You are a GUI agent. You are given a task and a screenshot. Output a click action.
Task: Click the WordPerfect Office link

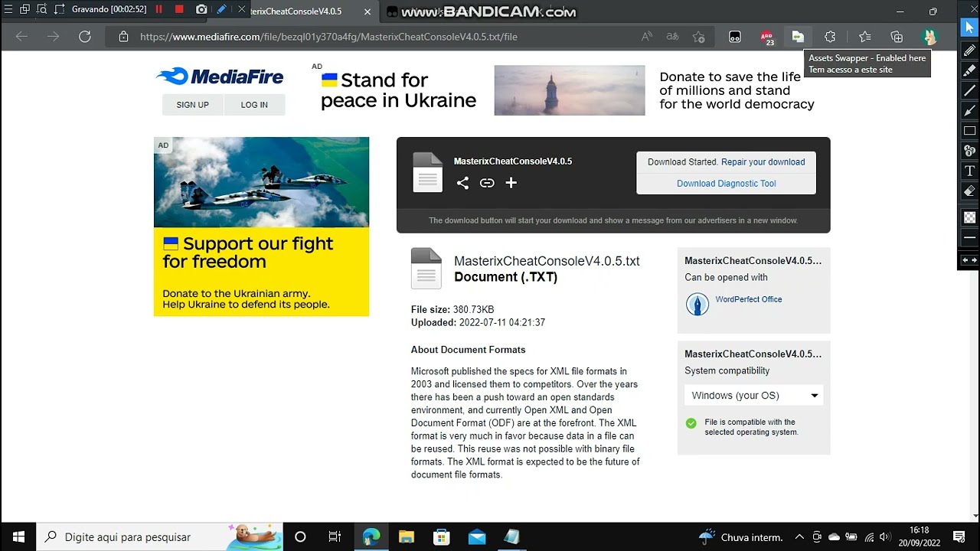click(x=749, y=299)
